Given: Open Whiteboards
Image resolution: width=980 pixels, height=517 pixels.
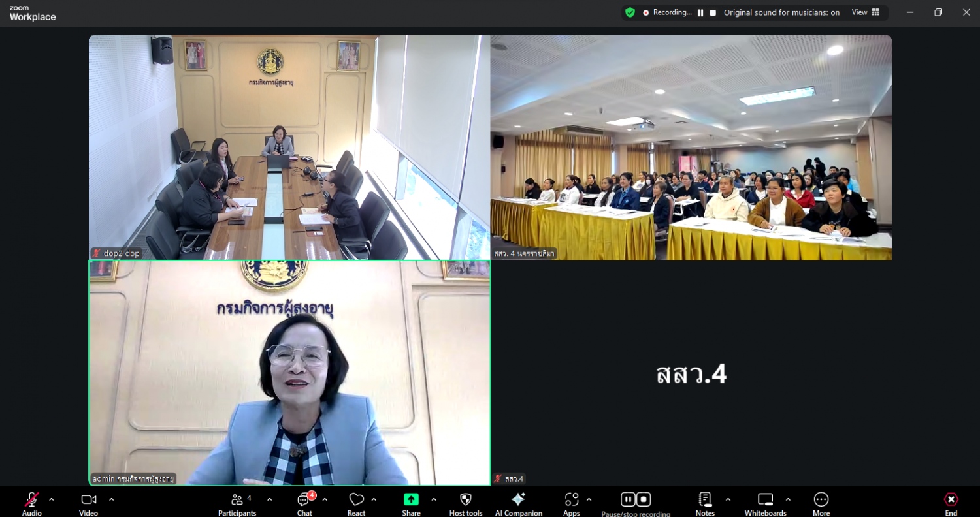Looking at the screenshot, I should coord(765,500).
